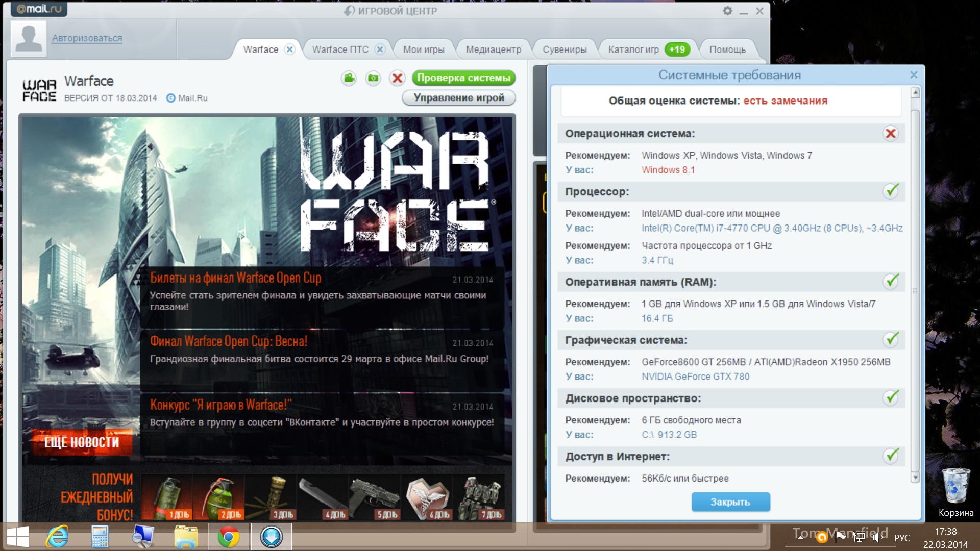This screenshot has height=551, width=980.
Task: Close the Системные требования panel with X
Action: (x=914, y=75)
